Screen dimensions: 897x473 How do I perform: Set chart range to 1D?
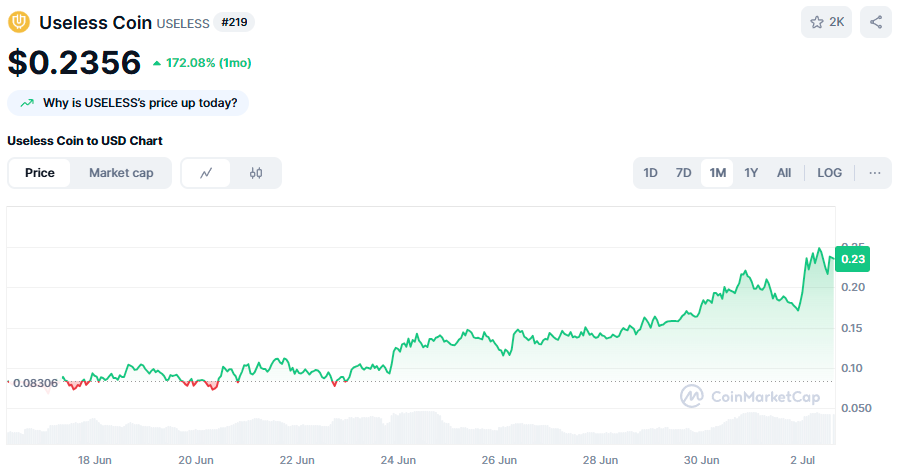(650, 173)
